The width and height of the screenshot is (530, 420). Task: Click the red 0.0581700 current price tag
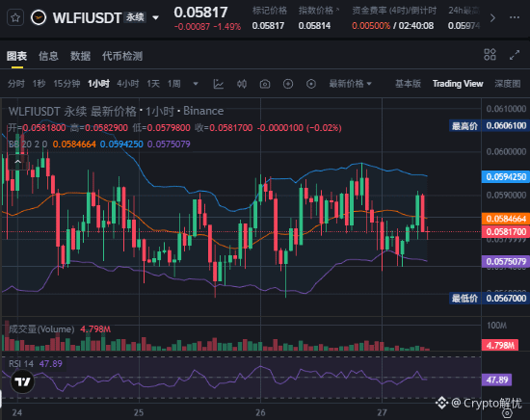click(x=506, y=232)
